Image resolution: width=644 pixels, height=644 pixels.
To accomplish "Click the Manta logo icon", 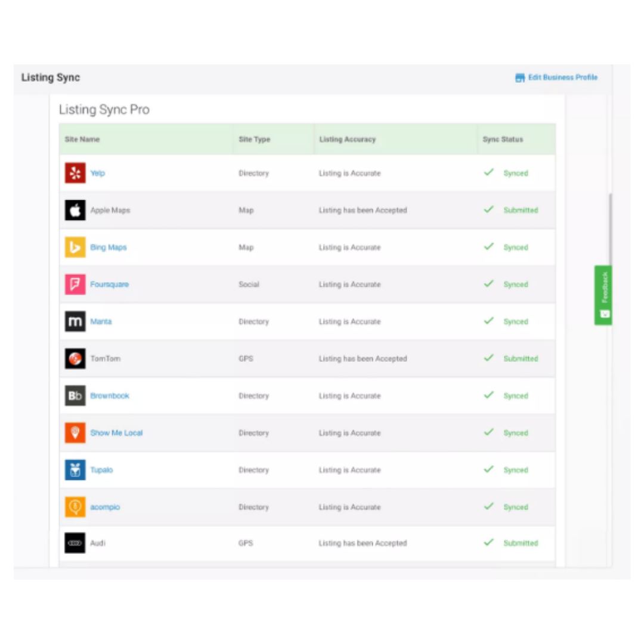I will pyautogui.click(x=75, y=321).
